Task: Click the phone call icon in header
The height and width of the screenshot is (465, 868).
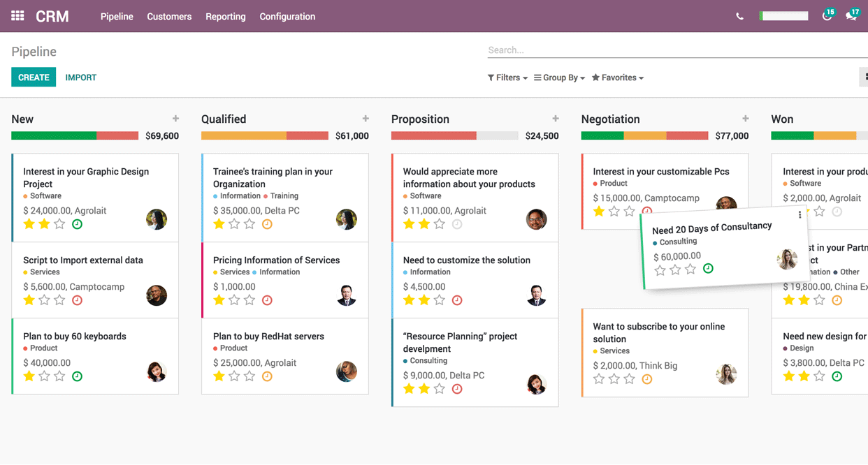Action: 739,16
